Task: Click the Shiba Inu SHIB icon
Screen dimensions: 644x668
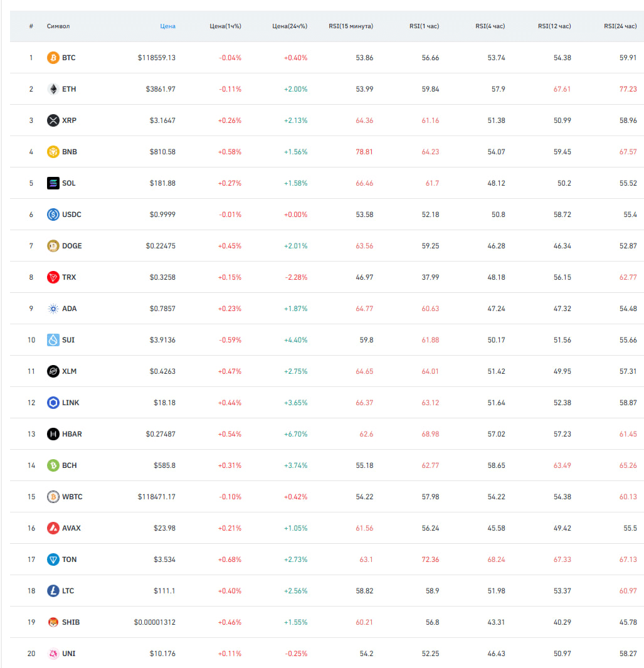Action: coord(53,622)
